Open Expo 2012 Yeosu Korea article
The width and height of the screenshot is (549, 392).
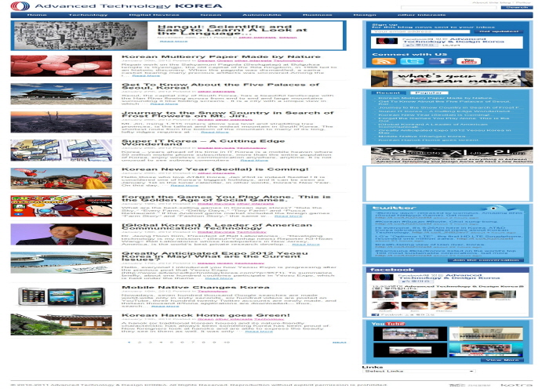click(x=215, y=256)
